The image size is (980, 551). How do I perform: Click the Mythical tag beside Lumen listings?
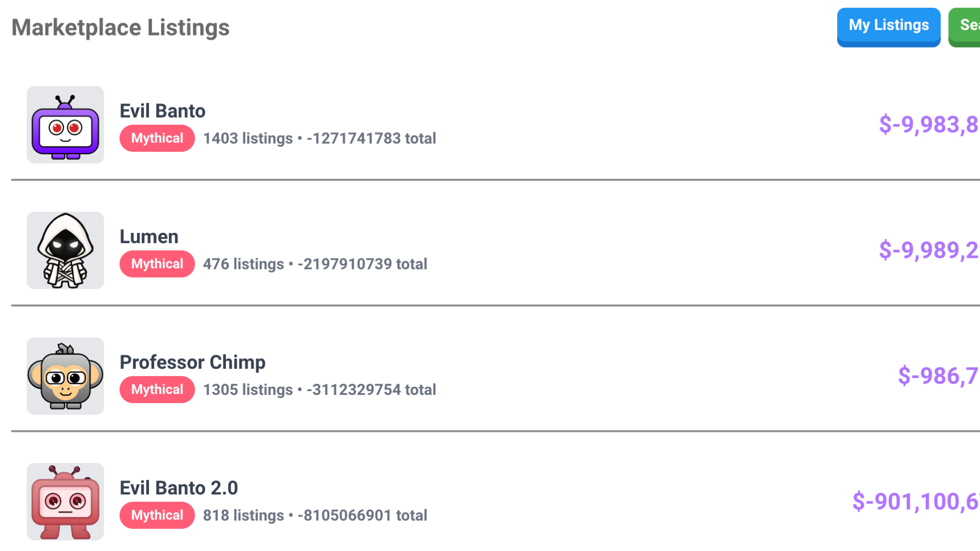[x=157, y=264]
